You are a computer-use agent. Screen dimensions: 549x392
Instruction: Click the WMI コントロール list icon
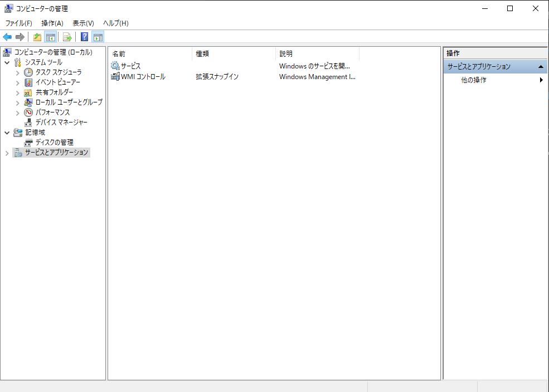tap(115, 76)
